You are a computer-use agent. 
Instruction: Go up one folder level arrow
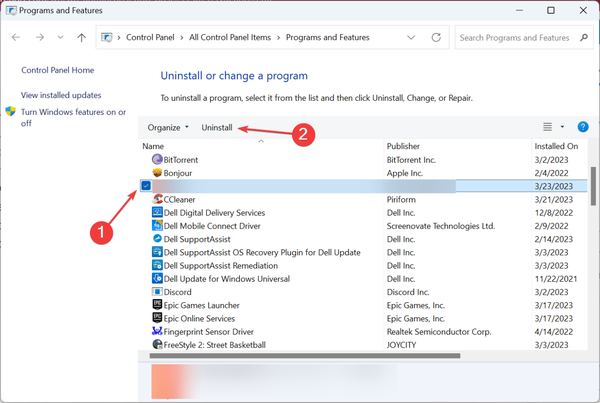point(82,38)
